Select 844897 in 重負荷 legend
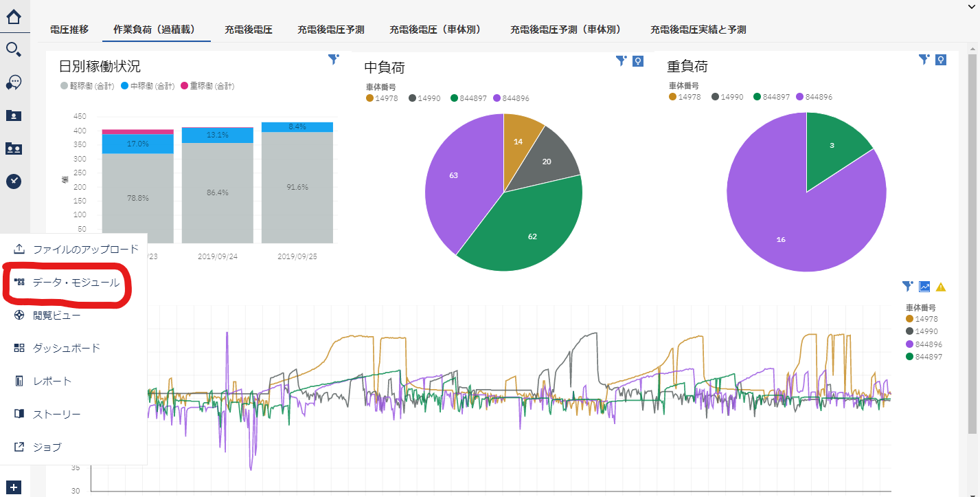This screenshot has height=497, width=980. (772, 97)
